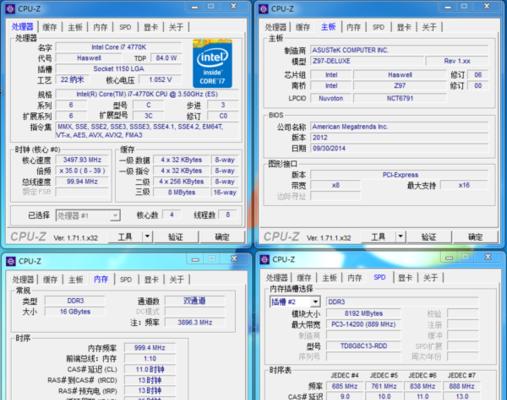Viewport: 507px width, 400px height.
Task: Click the TDP value 84.0 W
Action: click(x=166, y=58)
